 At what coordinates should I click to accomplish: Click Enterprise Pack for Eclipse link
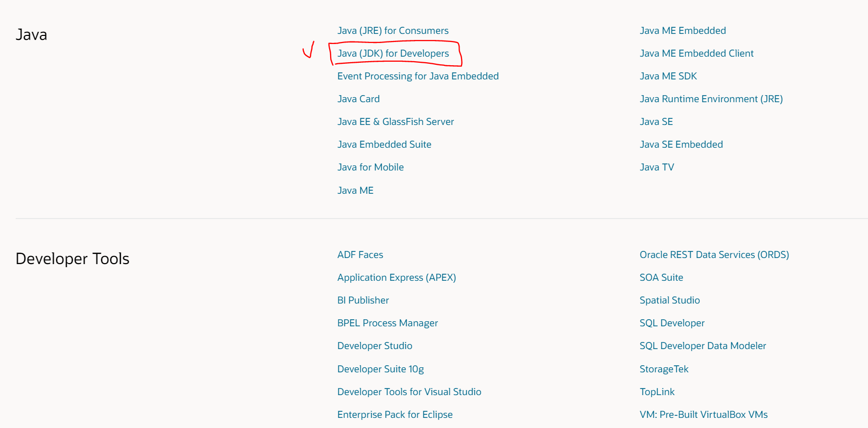[x=395, y=415]
